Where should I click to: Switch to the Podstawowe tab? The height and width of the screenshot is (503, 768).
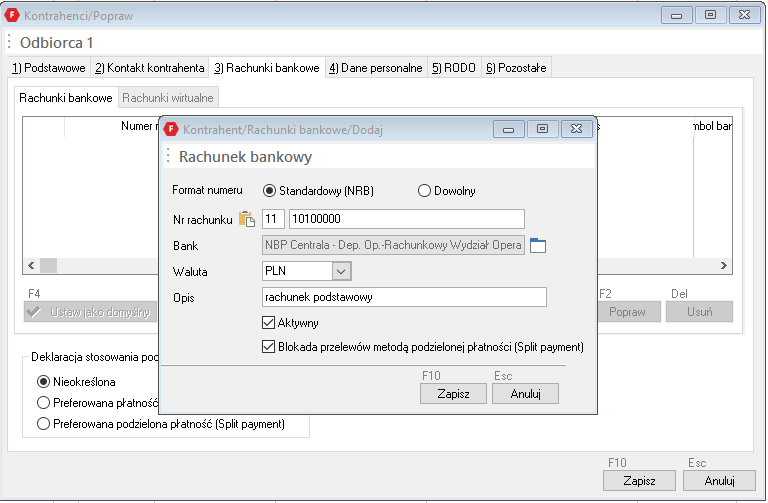(x=48, y=68)
